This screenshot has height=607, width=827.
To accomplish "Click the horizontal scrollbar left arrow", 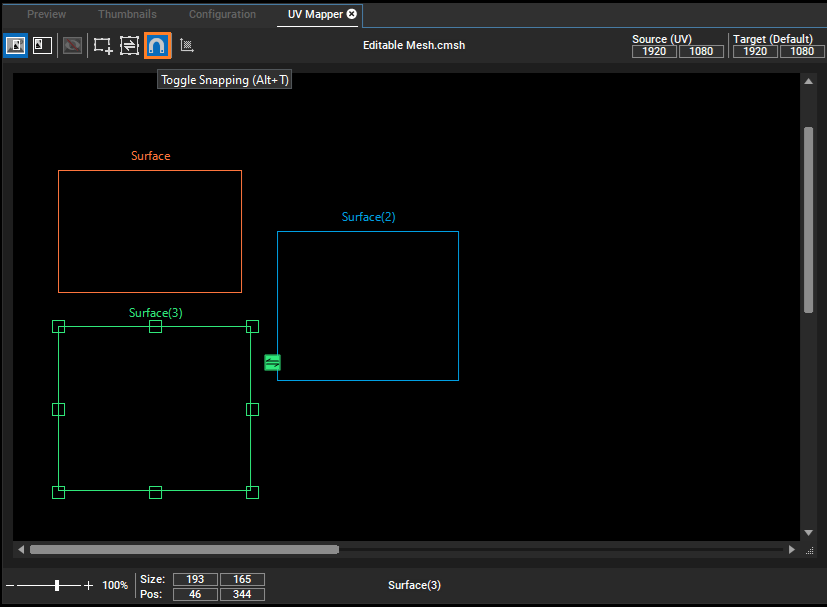I will 21,550.
